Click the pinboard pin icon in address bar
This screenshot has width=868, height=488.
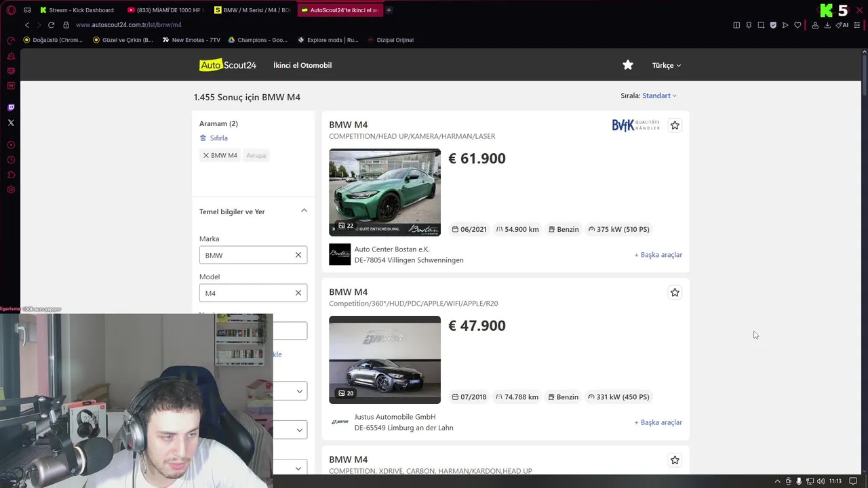[749, 25]
